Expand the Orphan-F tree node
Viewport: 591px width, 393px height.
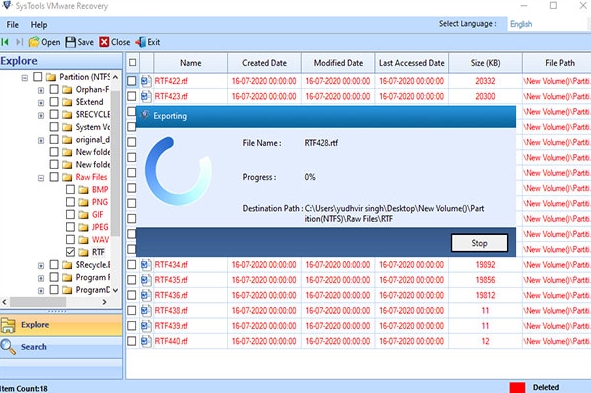(41, 90)
